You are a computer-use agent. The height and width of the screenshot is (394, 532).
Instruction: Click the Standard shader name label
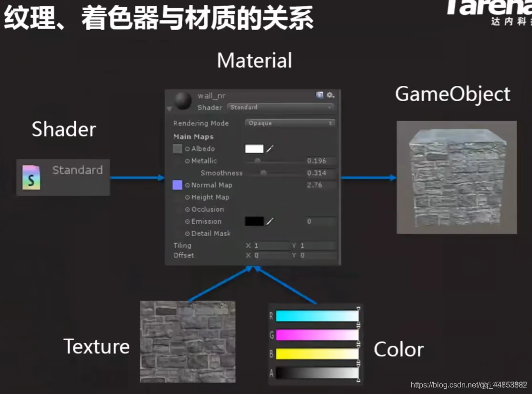(77, 170)
